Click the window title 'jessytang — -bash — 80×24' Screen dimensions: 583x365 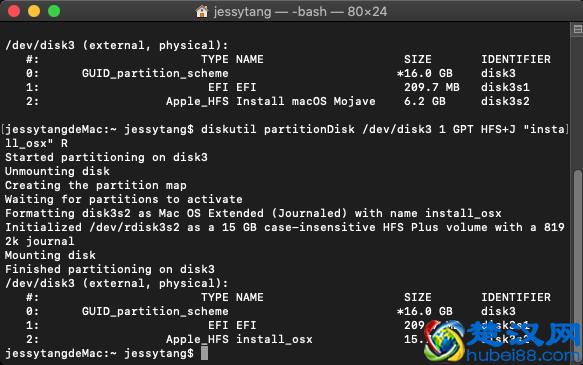[300, 12]
